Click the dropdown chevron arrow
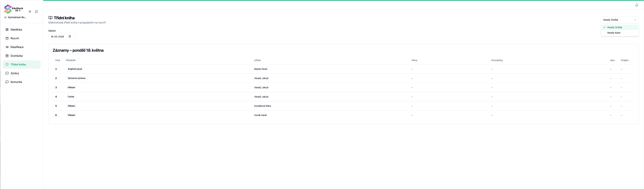644x189 pixels. pyautogui.click(x=635, y=20)
